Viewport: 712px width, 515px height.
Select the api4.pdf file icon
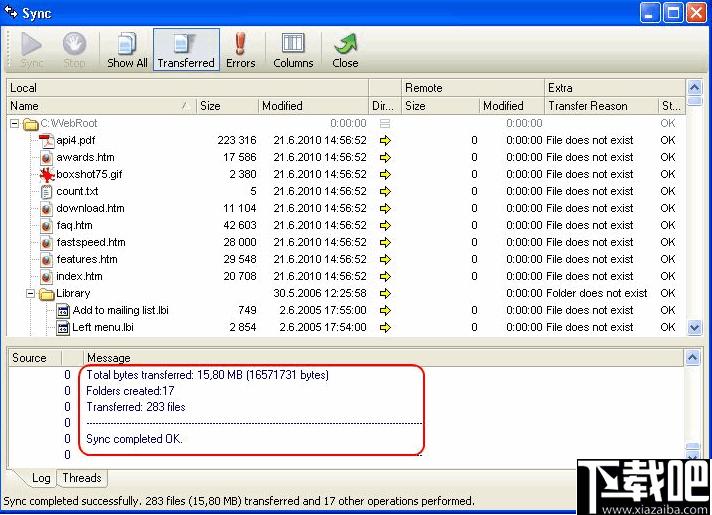(47, 140)
